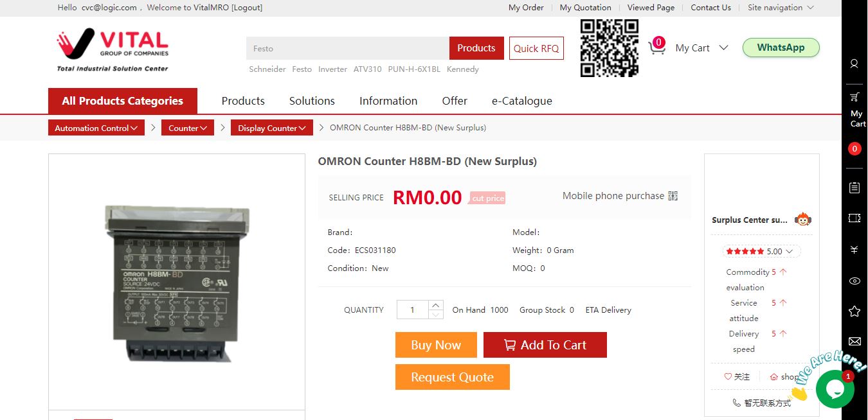Open the user account sidebar icon

tap(854, 64)
